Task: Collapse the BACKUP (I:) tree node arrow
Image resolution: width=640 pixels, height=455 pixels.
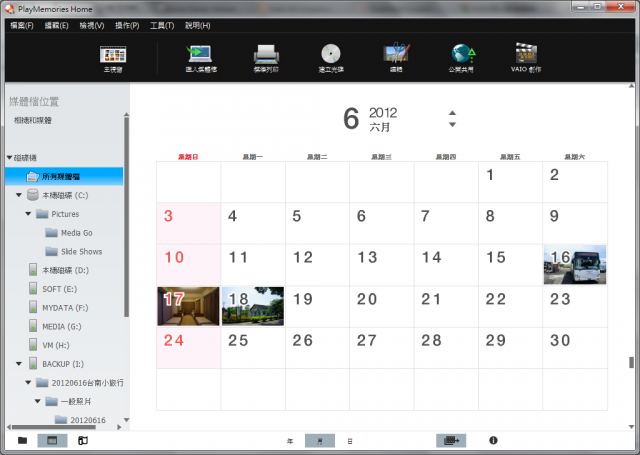Action: [19, 364]
